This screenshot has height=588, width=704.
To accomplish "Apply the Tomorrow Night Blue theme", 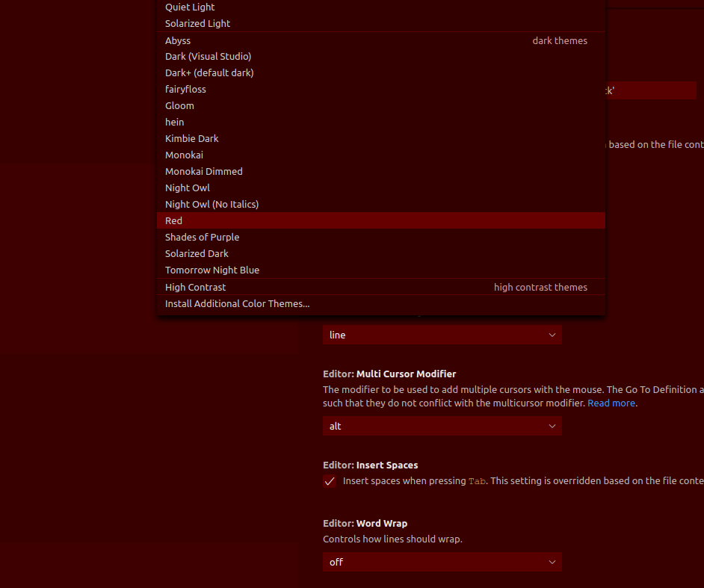I will 381,270.
